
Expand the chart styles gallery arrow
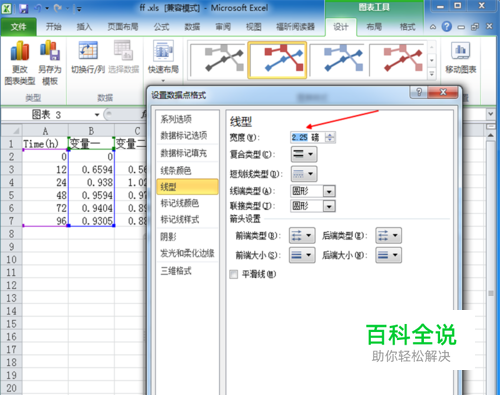point(432,74)
